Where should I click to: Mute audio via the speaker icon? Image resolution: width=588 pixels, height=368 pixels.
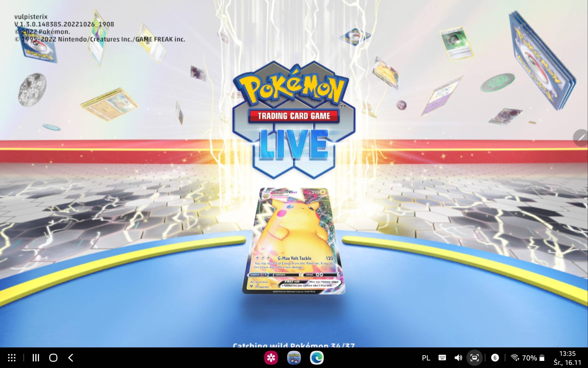pos(458,358)
